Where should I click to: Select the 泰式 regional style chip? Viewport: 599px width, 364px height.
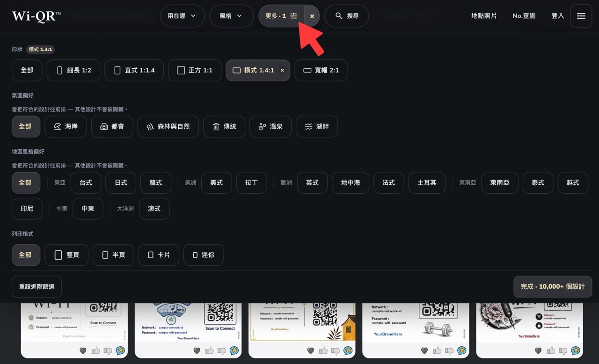538,182
